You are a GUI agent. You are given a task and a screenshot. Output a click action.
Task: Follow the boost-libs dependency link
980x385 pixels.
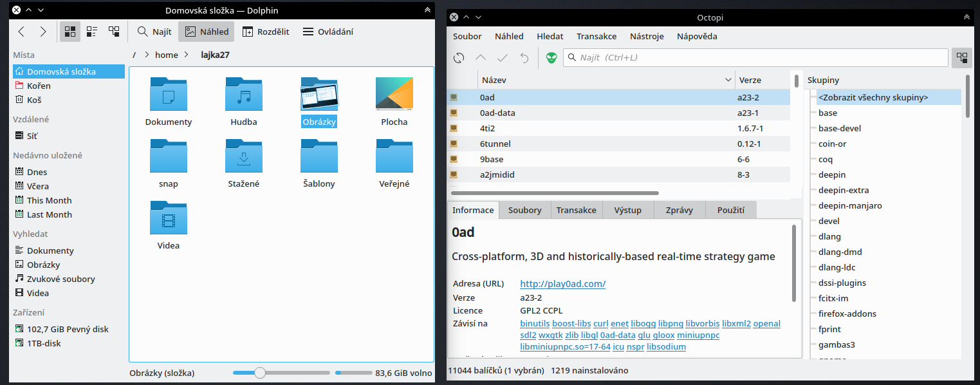pyautogui.click(x=571, y=324)
